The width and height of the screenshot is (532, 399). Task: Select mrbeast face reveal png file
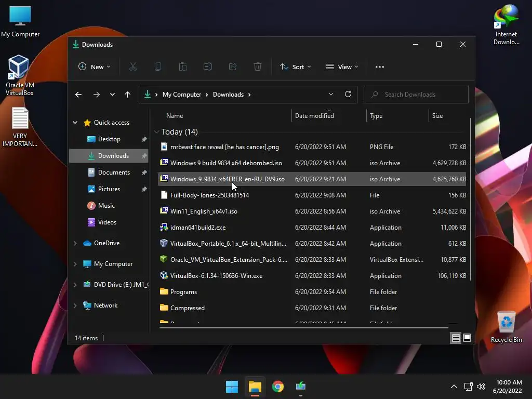312,147
